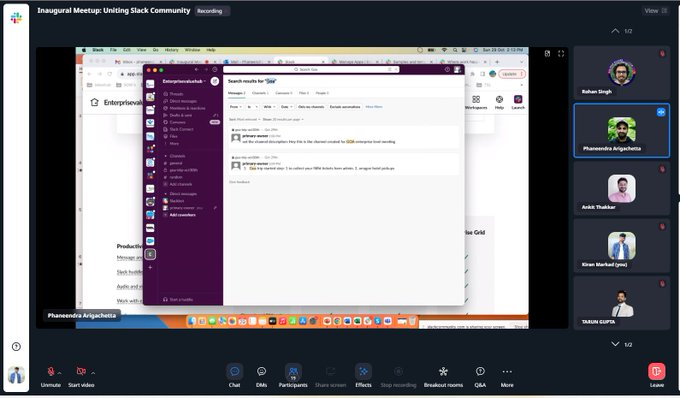Open the With filter dropdown in shared Slack

tap(269, 107)
